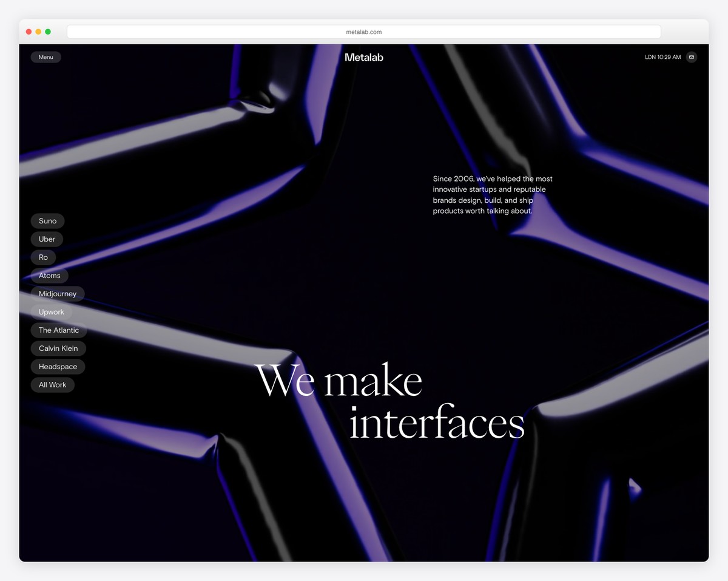This screenshot has height=581, width=728.
Task: Open The Atlantic case study
Action: click(59, 330)
